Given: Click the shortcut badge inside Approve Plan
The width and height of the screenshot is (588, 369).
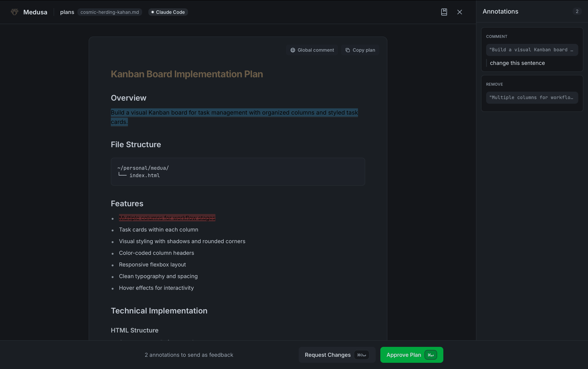Looking at the screenshot, I should [431, 355].
